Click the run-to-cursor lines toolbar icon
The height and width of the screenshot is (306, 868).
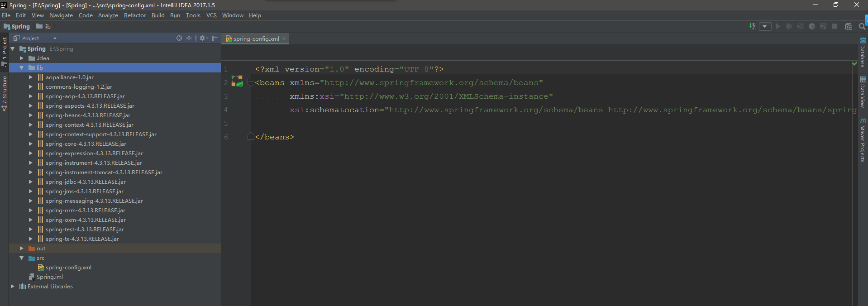tap(823, 26)
